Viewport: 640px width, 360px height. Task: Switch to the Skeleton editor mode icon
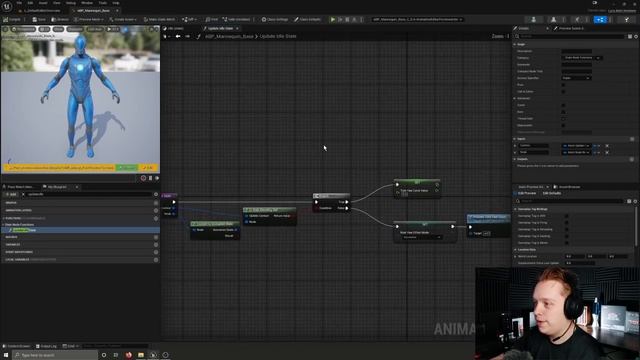click(x=533, y=19)
